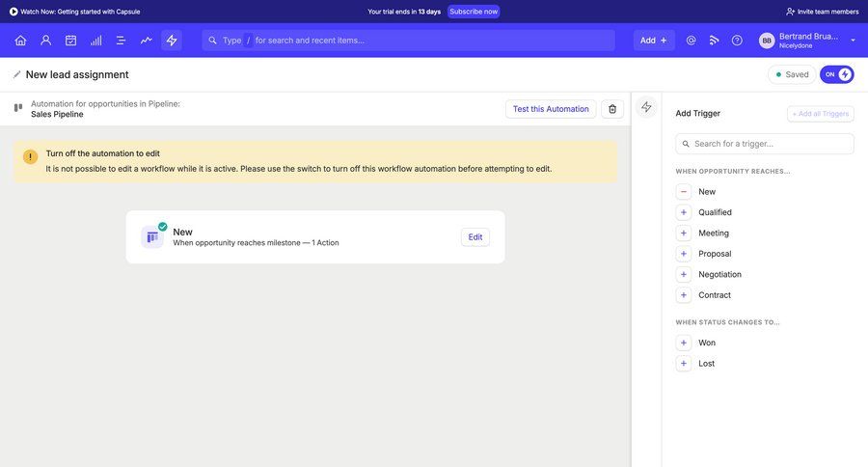868x467 pixels.
Task: Turn off the automation ON switch
Action: pyautogui.click(x=836, y=74)
